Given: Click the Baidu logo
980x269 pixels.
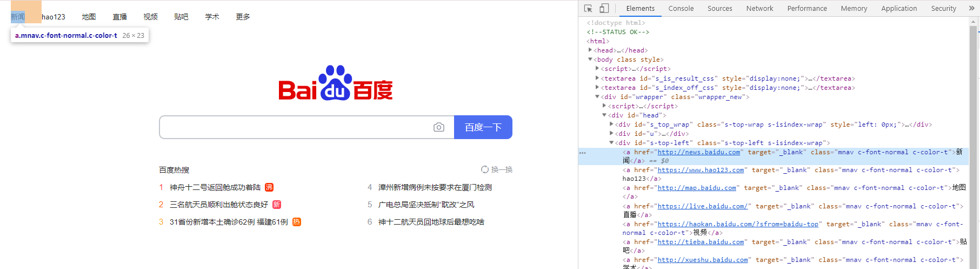Looking at the screenshot, I should (336, 83).
